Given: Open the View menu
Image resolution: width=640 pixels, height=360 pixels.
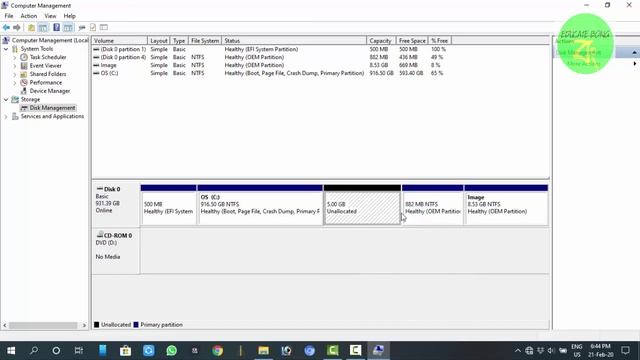Looking at the screenshot, I should [x=50, y=16].
